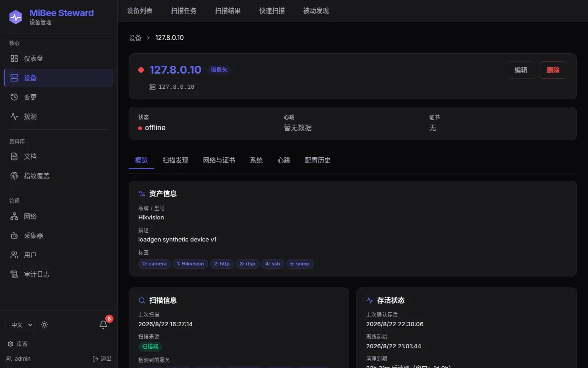Click the 存活状态 pulse icon
The image size is (588, 368).
click(370, 300)
